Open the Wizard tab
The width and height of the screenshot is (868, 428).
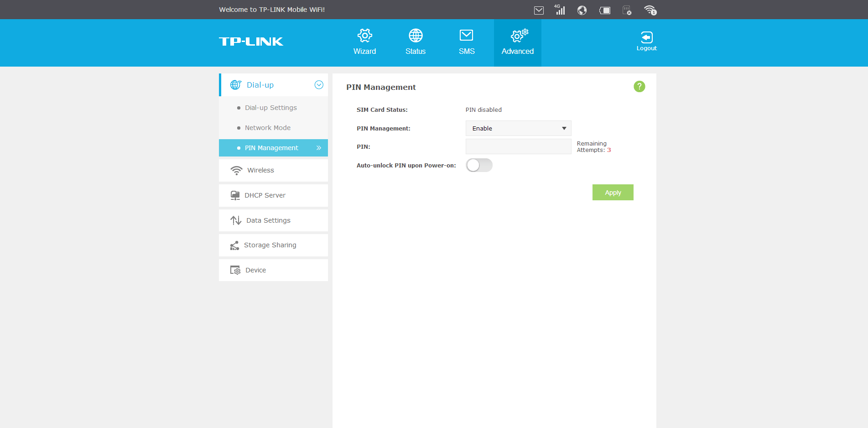pyautogui.click(x=364, y=42)
